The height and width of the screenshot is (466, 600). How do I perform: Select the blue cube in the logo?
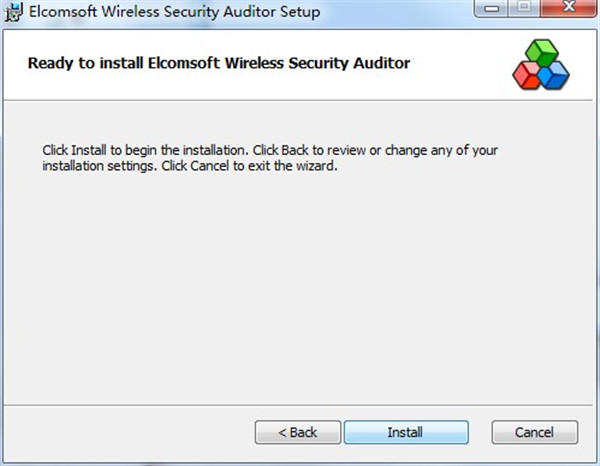pos(553,76)
